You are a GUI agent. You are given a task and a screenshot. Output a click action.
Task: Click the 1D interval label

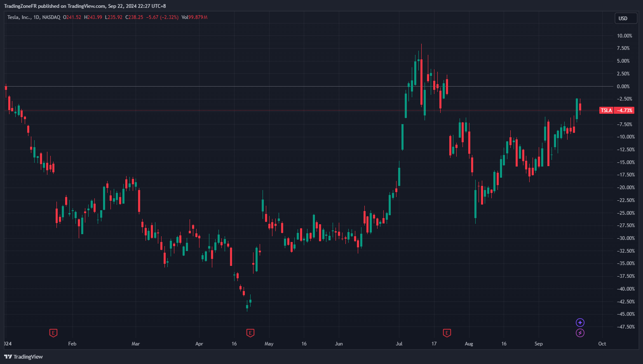(x=36, y=17)
